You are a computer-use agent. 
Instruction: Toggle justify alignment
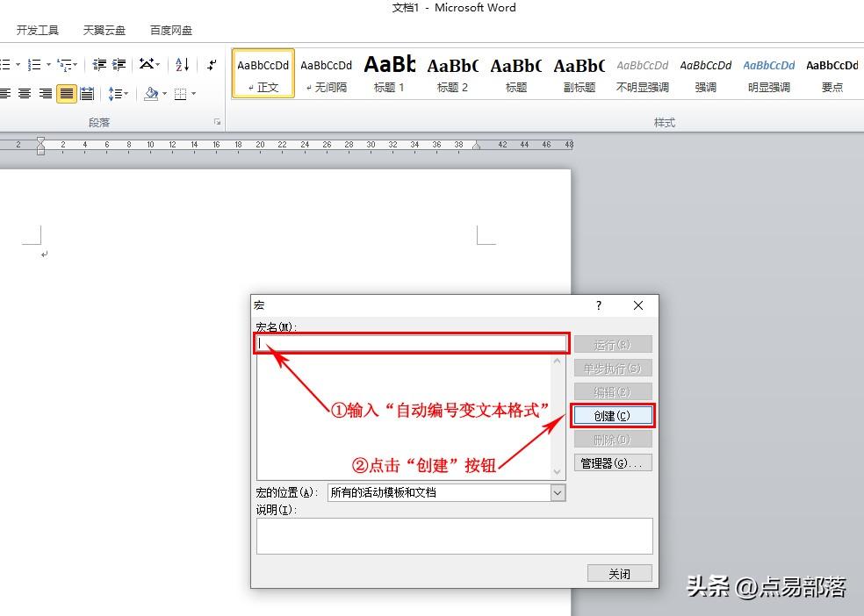(x=66, y=94)
